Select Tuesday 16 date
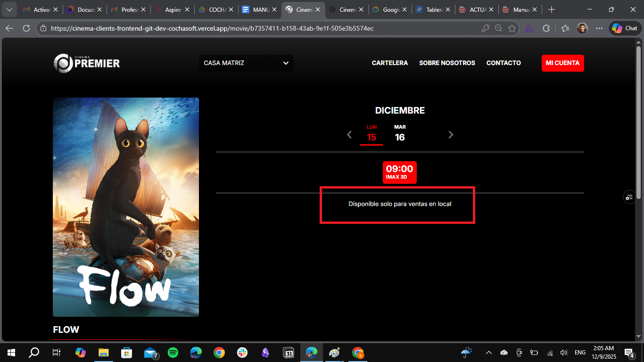Screen dimensions: 644x362 (x=400, y=134)
